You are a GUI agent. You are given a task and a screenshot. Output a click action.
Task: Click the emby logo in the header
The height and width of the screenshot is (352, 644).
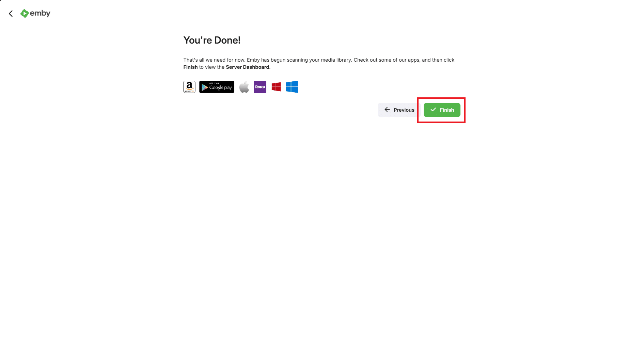35,13
